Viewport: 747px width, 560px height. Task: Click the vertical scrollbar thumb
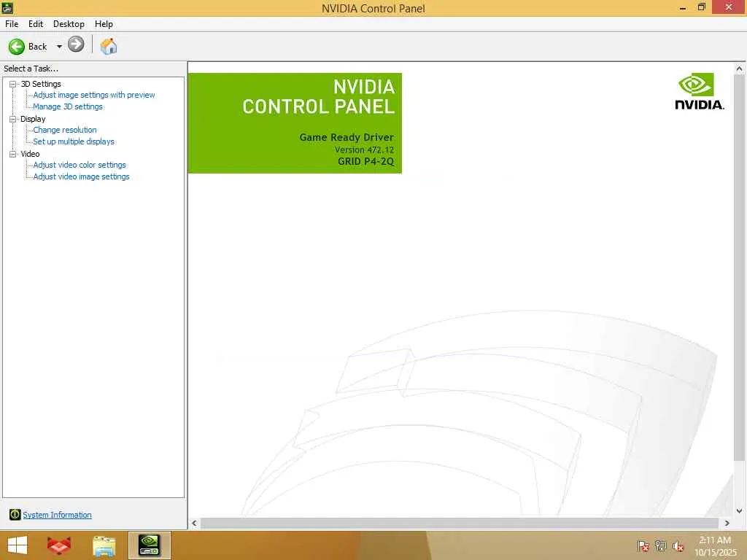[740, 267]
